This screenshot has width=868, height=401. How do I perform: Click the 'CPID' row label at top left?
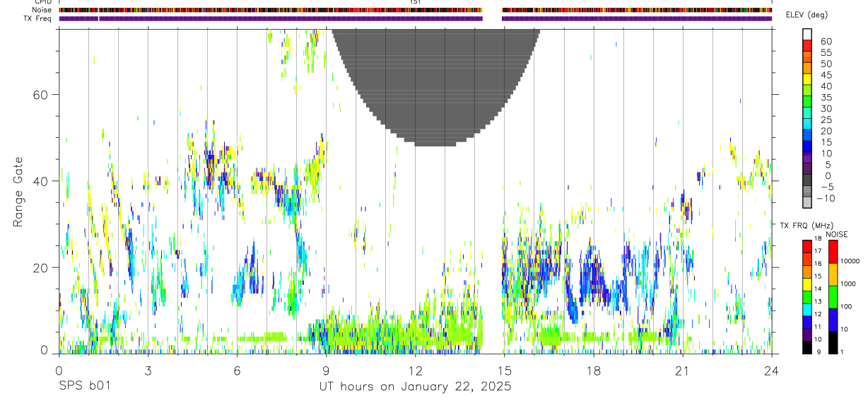pyautogui.click(x=42, y=2)
